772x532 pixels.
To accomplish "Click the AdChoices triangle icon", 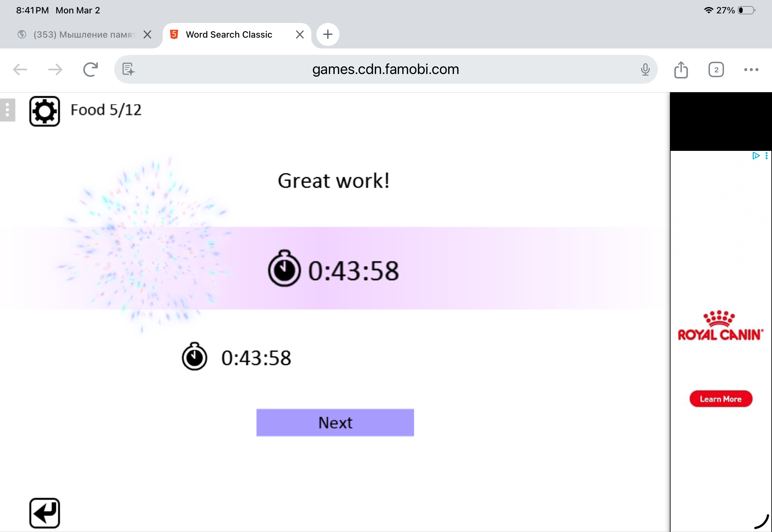I will [x=756, y=156].
